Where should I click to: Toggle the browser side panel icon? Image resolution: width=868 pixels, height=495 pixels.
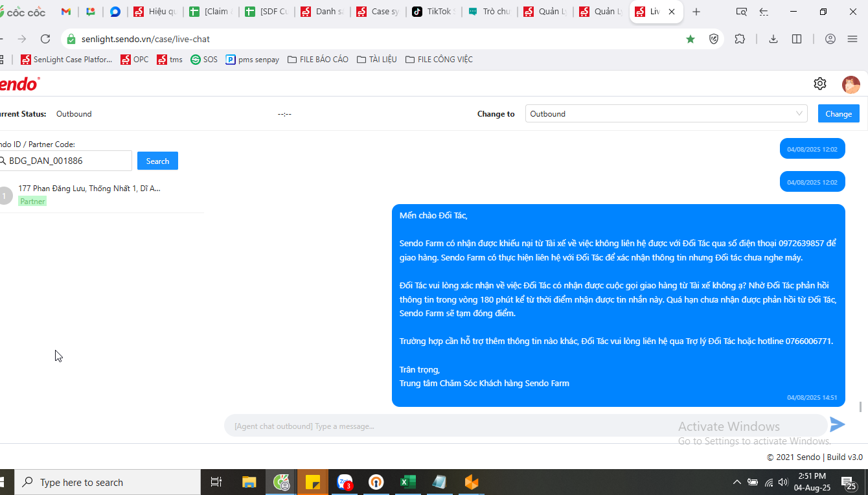coord(797,39)
